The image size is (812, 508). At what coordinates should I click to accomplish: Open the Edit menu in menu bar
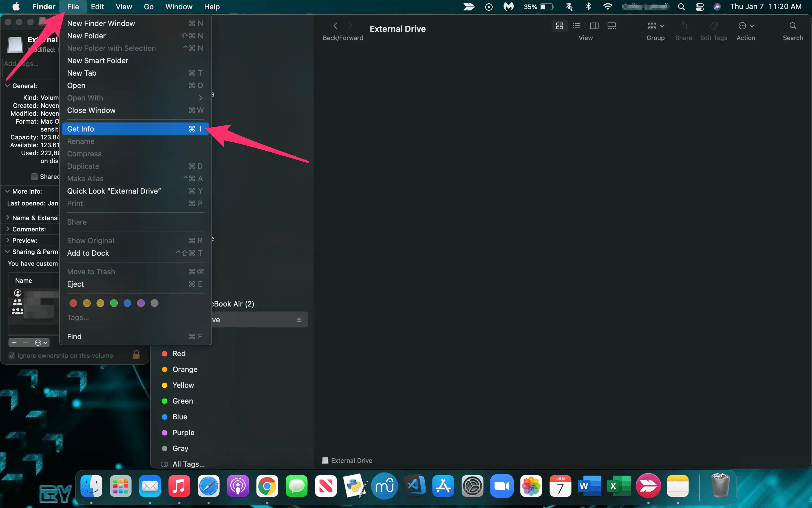point(97,7)
